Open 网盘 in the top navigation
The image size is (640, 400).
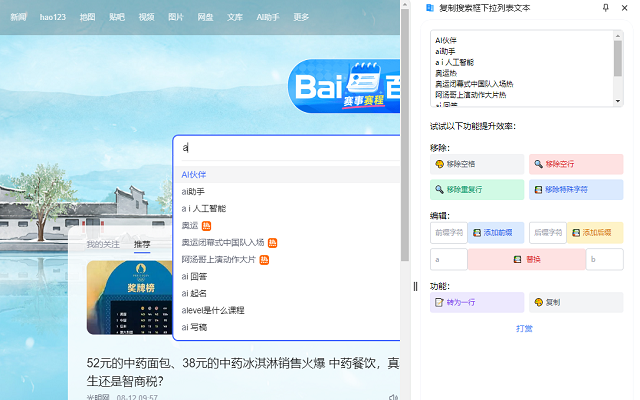[x=205, y=17]
